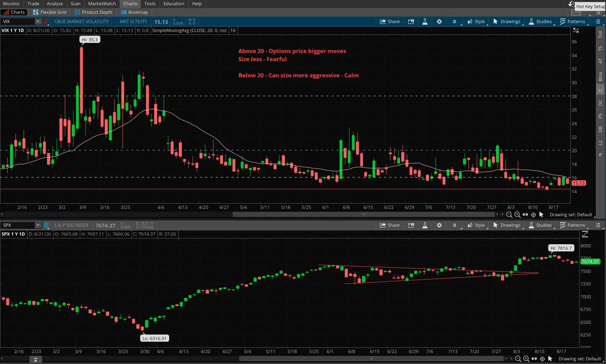Screen dimensions: 606x364
Task: Change the SPX chart timeframe via D button
Action: pyautogui.click(x=455, y=225)
